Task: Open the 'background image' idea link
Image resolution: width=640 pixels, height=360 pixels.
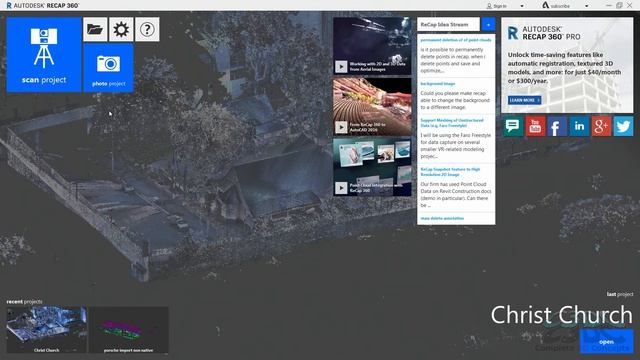Action: (x=438, y=84)
